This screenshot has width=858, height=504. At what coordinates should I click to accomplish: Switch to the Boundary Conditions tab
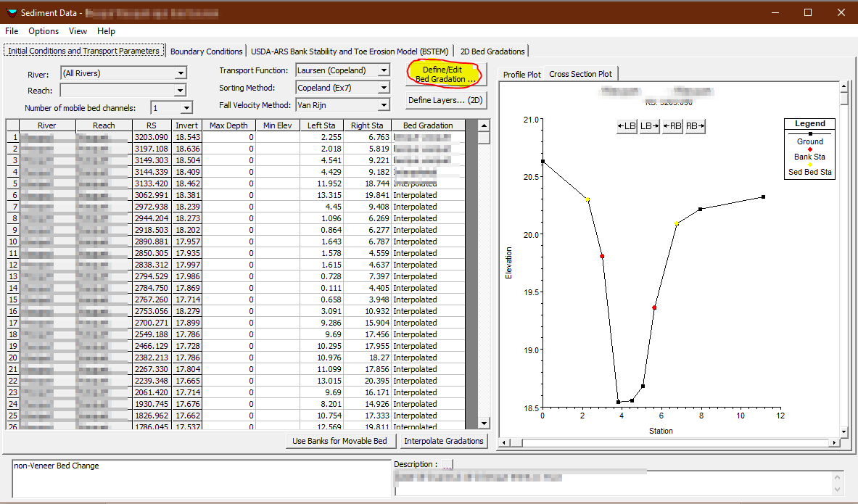(206, 51)
